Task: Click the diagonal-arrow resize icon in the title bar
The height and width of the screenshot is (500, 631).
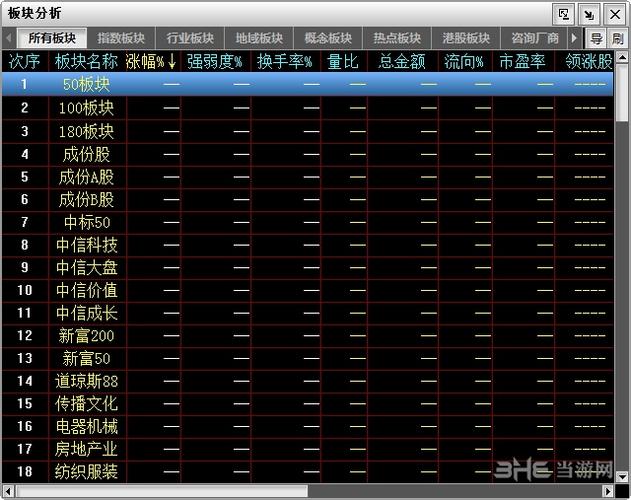Action: tap(590, 13)
